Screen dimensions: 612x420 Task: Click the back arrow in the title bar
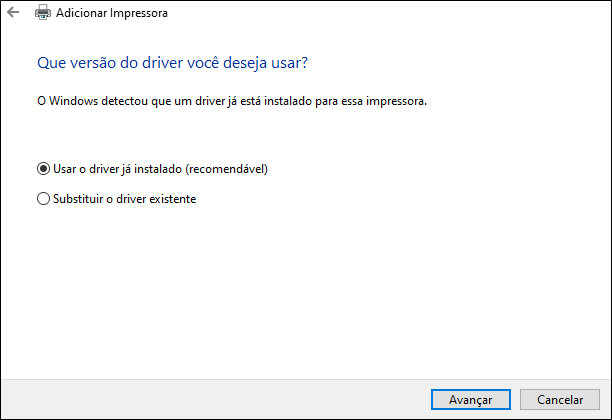tap(13, 14)
